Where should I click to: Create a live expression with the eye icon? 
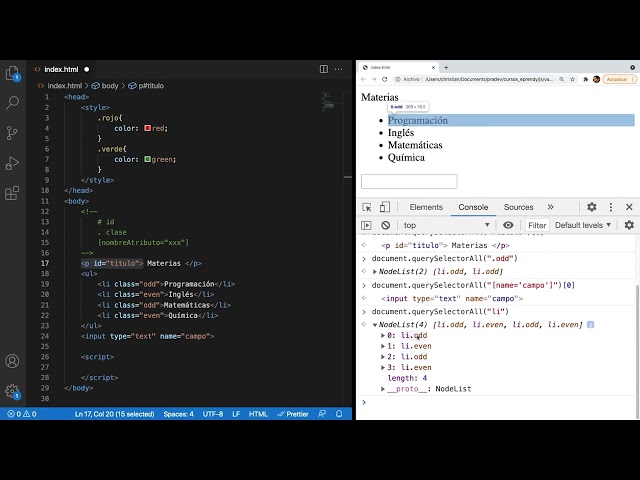[508, 225]
